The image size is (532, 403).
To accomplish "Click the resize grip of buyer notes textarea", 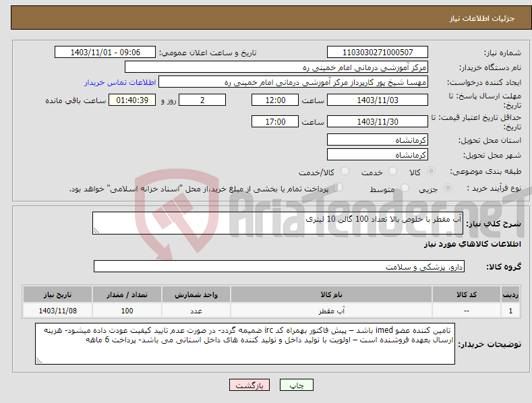I will click(39, 361).
